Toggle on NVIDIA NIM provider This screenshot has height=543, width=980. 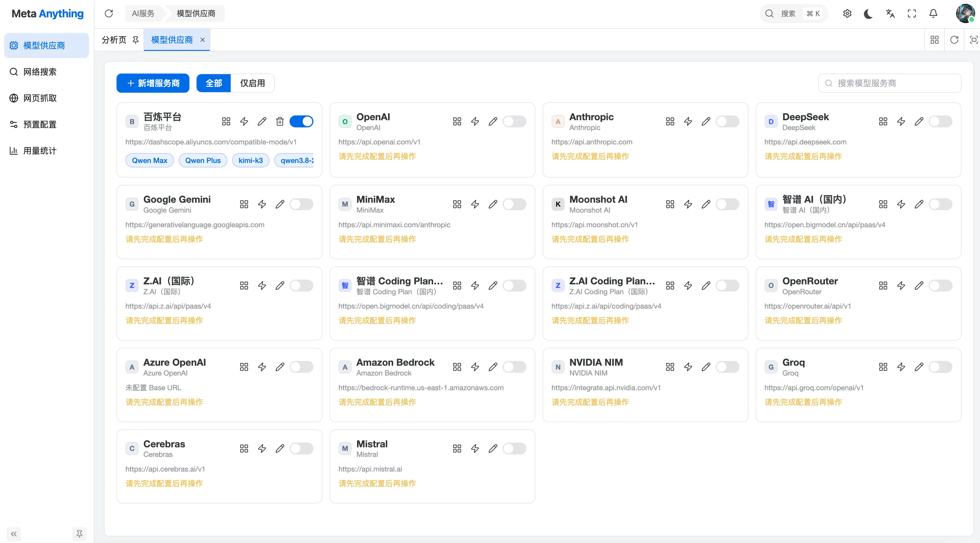pos(728,367)
